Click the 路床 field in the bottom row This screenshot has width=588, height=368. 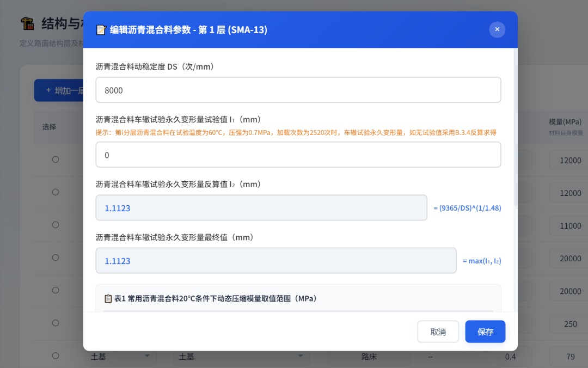click(369, 357)
